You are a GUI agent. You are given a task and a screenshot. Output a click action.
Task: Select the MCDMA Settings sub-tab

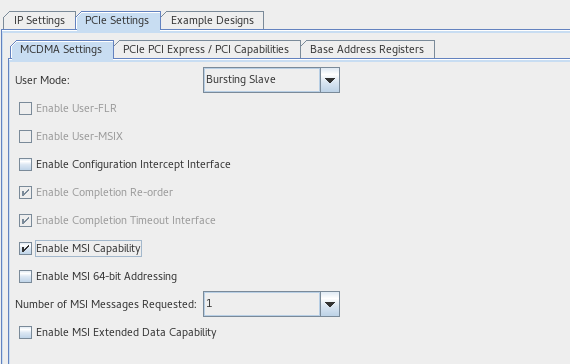coord(61,49)
